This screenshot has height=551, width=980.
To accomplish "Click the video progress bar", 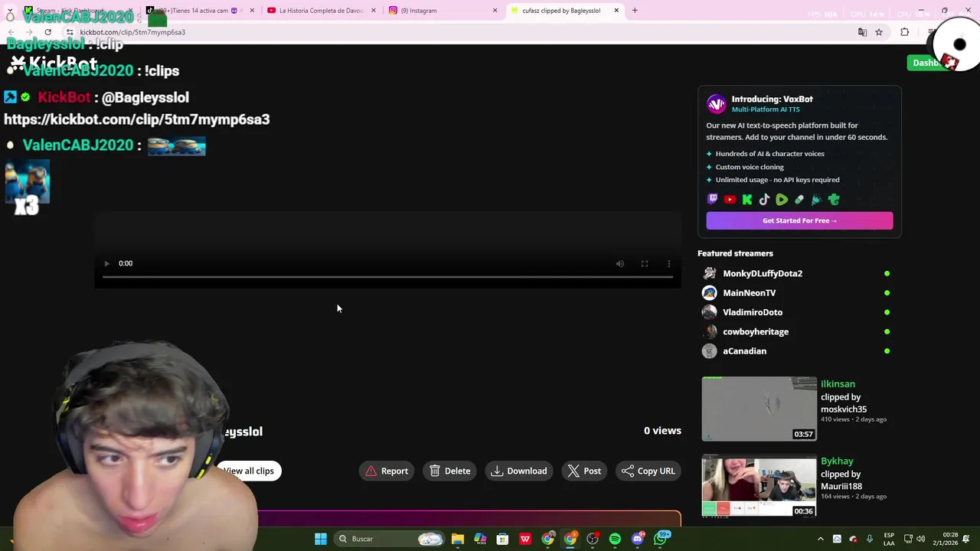I will coord(387,277).
